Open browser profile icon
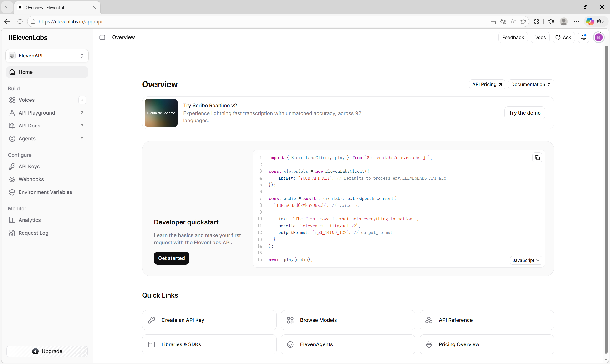 coord(564,21)
